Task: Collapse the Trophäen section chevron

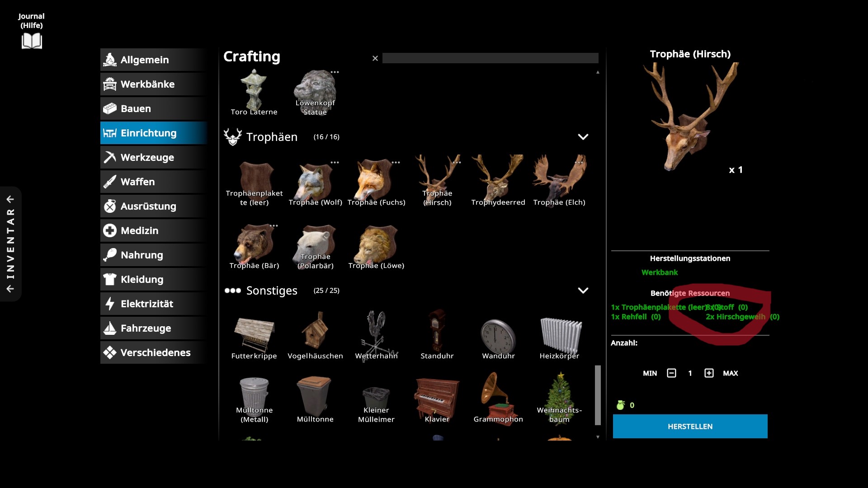Action: tap(583, 137)
